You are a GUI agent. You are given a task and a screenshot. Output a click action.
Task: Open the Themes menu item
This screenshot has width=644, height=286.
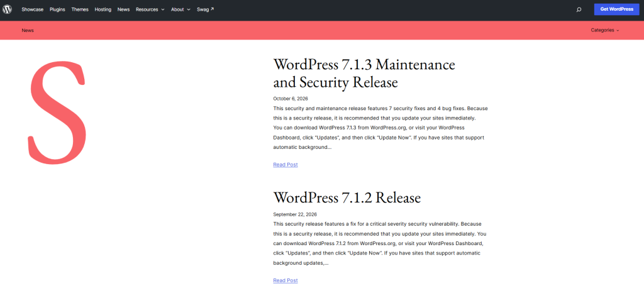80,9
